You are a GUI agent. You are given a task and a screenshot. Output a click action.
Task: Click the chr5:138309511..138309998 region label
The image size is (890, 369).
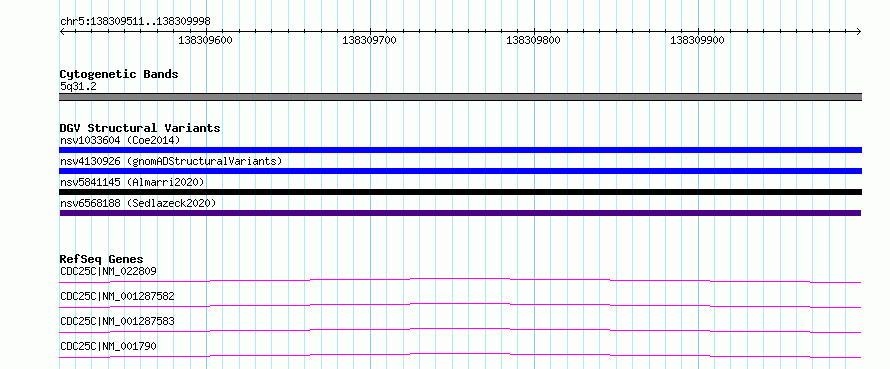(x=135, y=21)
